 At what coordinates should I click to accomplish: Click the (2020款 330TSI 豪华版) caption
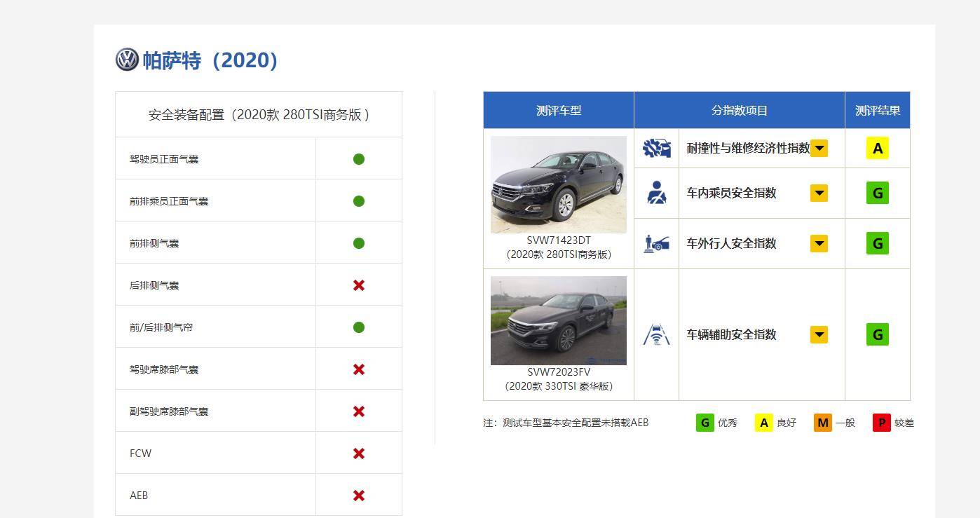(559, 386)
